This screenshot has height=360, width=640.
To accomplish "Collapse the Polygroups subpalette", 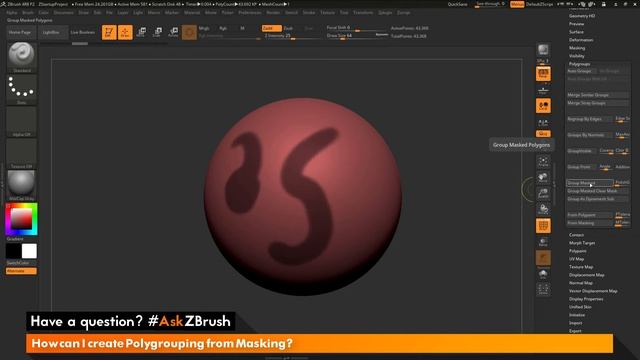I will (580, 64).
